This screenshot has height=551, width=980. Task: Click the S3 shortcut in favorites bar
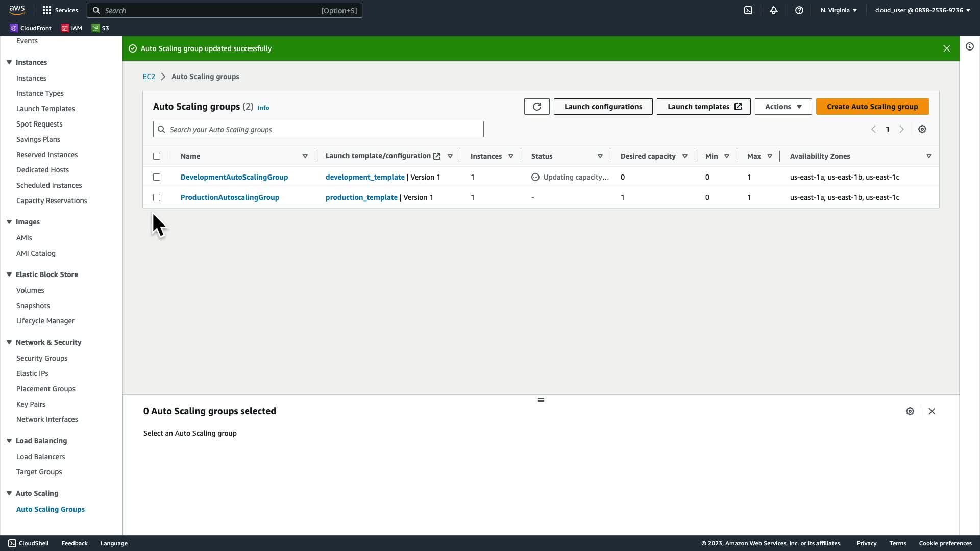(101, 28)
